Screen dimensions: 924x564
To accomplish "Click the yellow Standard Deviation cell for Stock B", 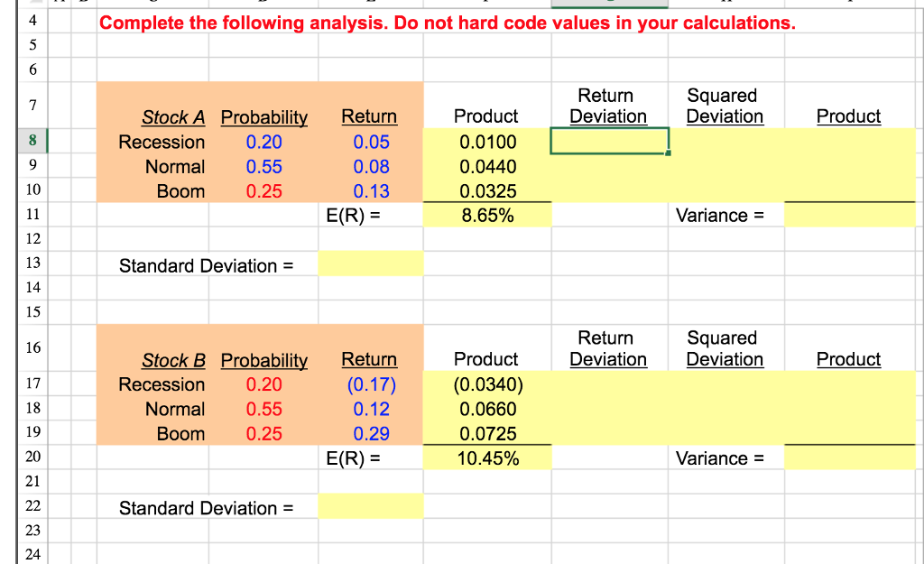I will click(370, 506).
